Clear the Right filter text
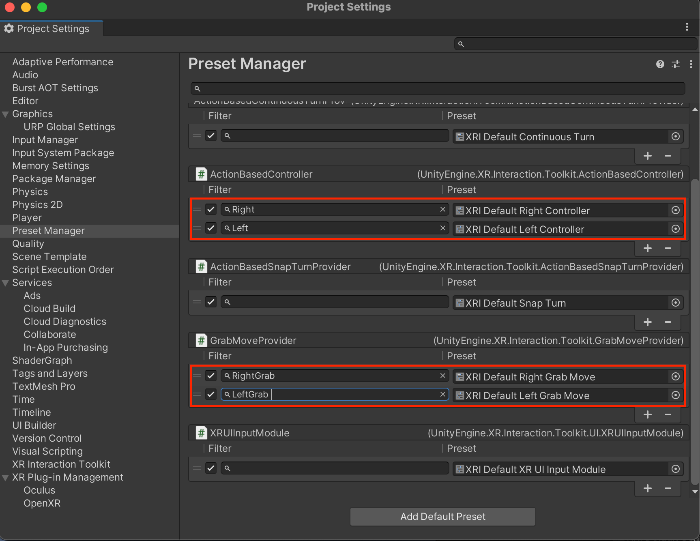Viewport: 700px width, 541px height. click(442, 209)
